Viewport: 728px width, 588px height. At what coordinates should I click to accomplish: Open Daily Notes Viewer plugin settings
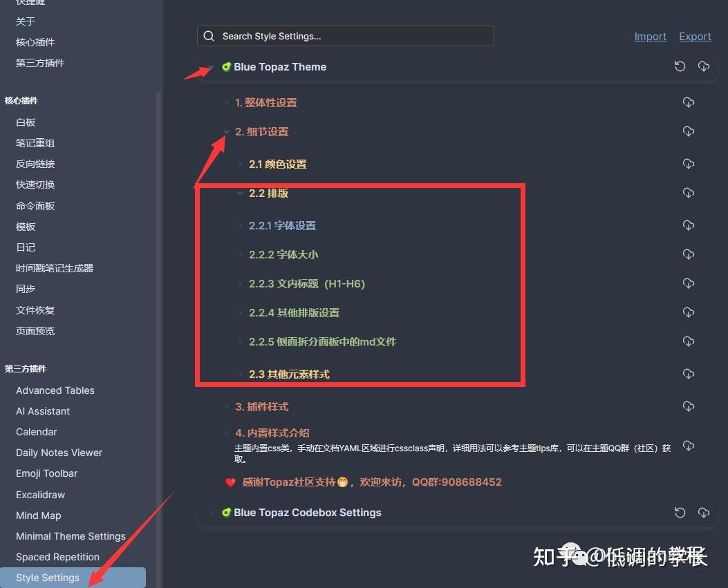(59, 453)
